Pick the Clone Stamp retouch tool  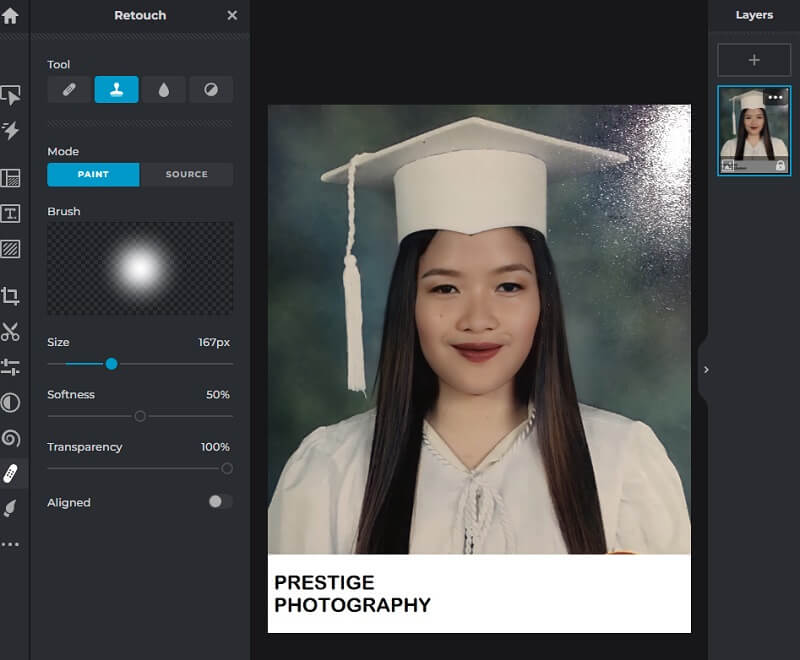(x=116, y=90)
